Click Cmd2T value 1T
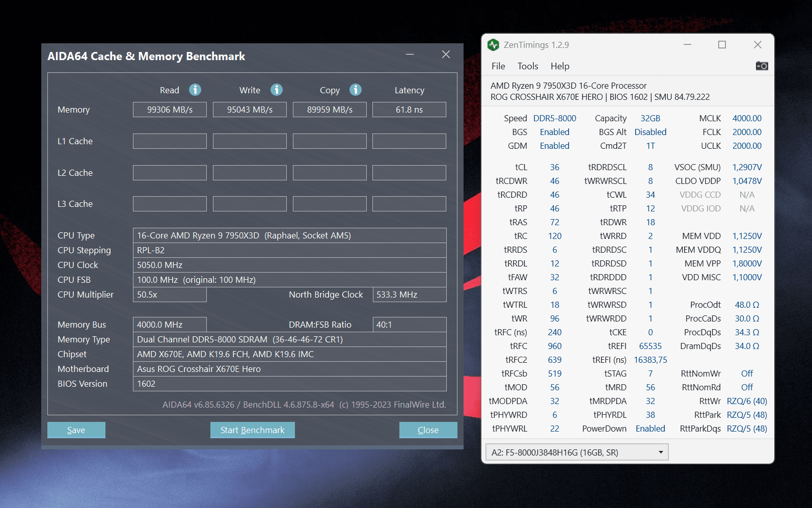The image size is (812, 508). click(x=651, y=146)
